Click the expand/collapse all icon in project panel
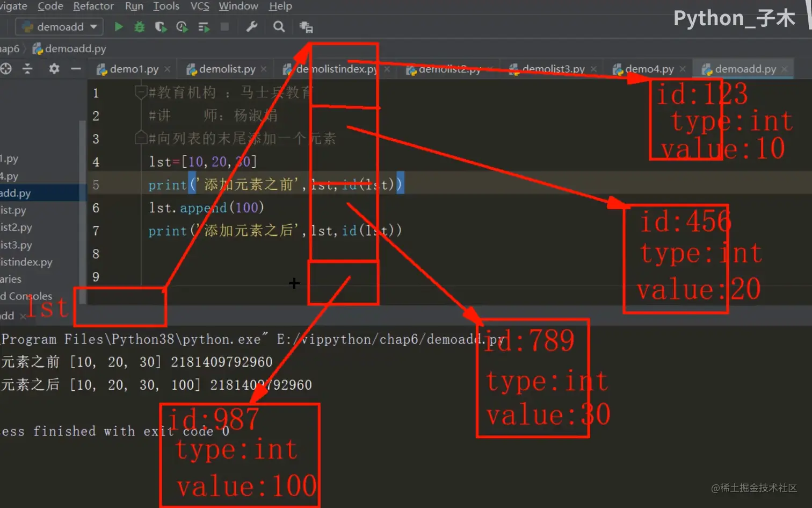The height and width of the screenshot is (508, 812). (27, 69)
